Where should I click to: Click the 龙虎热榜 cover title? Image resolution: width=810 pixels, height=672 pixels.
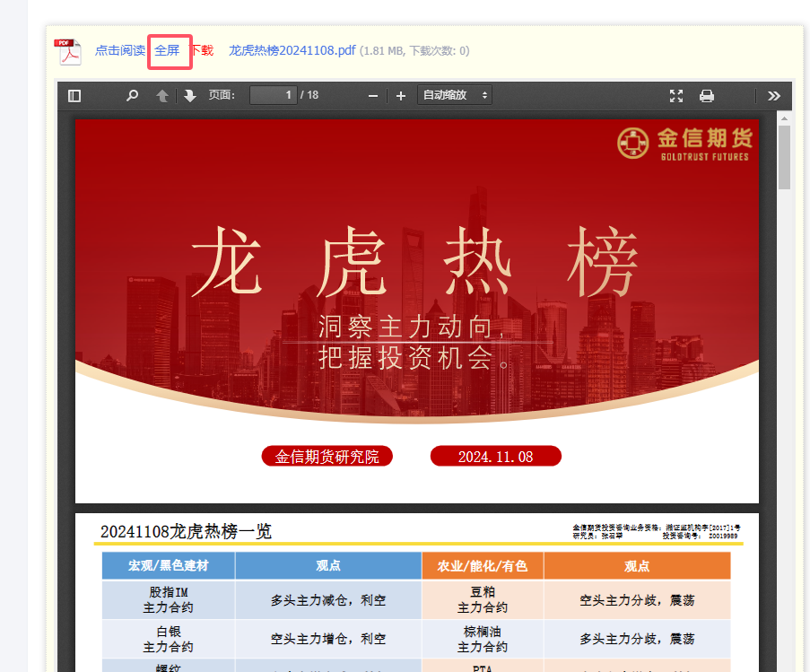click(x=415, y=261)
